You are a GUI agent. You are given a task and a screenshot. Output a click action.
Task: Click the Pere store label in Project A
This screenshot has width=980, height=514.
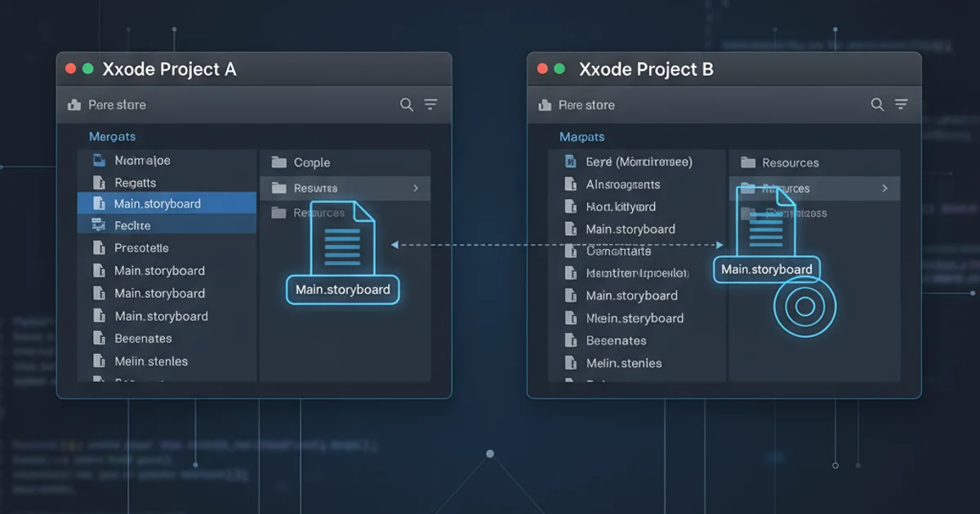[x=117, y=104]
